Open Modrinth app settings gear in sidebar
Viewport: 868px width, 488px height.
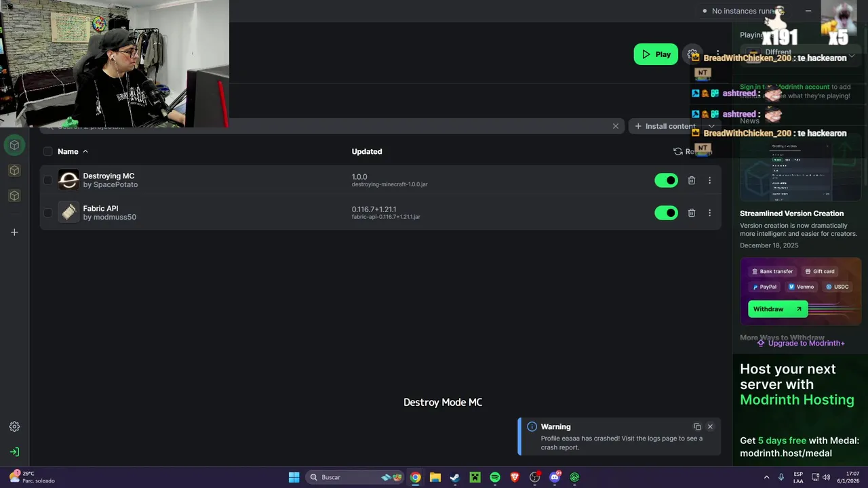(14, 426)
